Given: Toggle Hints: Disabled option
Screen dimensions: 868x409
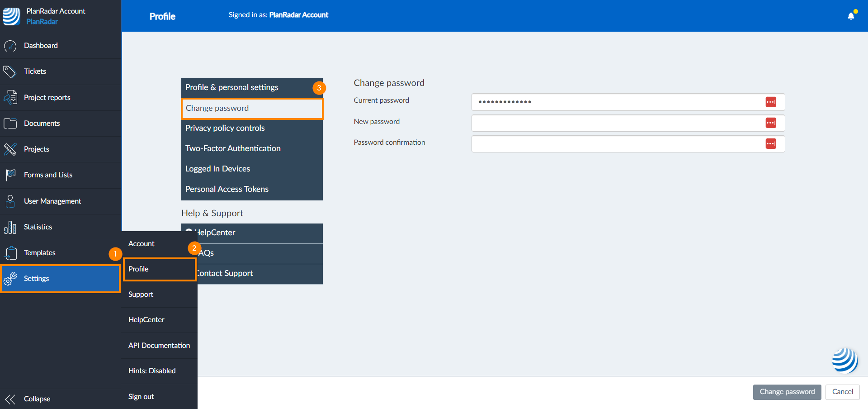Looking at the screenshot, I should (152, 371).
